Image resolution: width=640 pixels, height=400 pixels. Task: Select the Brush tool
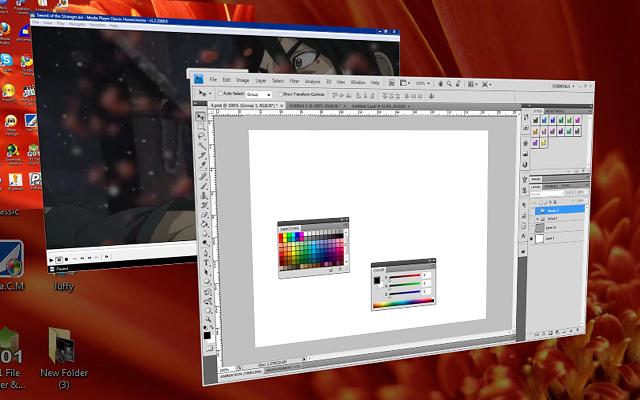coord(203,186)
